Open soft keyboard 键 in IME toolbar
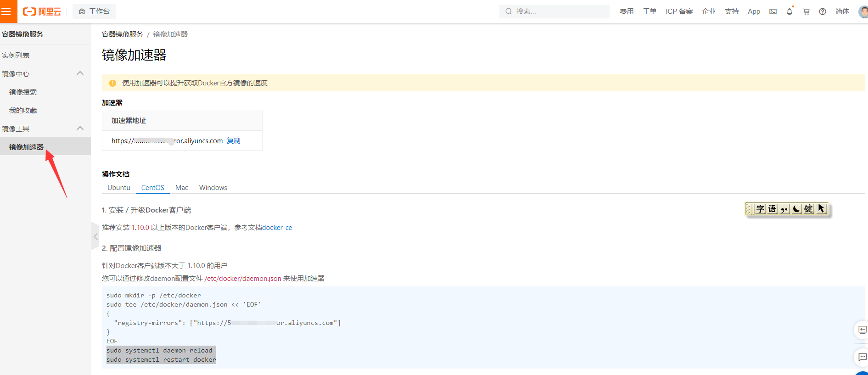This screenshot has height=375, width=868. coord(808,209)
